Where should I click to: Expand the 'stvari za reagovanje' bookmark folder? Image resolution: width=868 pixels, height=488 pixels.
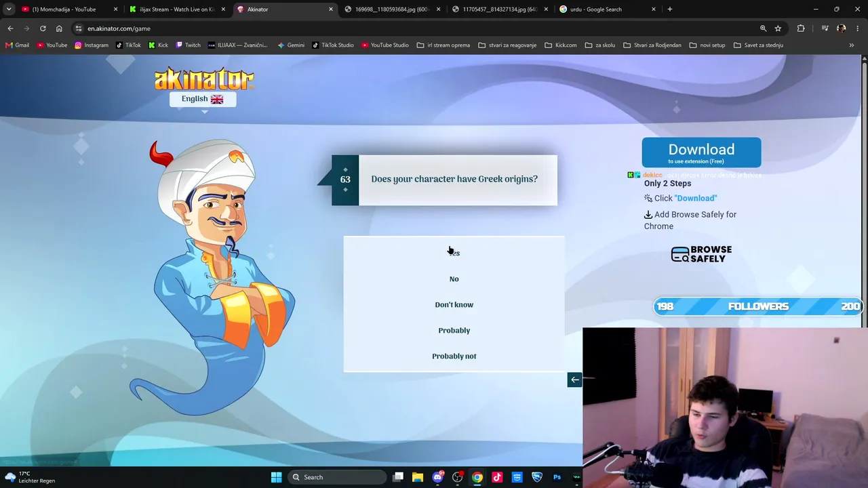click(x=507, y=45)
